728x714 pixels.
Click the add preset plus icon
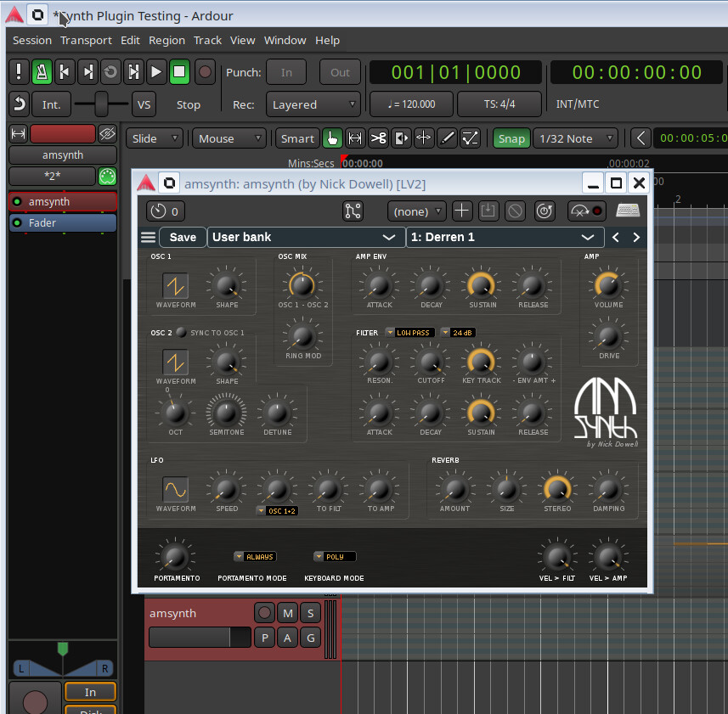point(461,211)
